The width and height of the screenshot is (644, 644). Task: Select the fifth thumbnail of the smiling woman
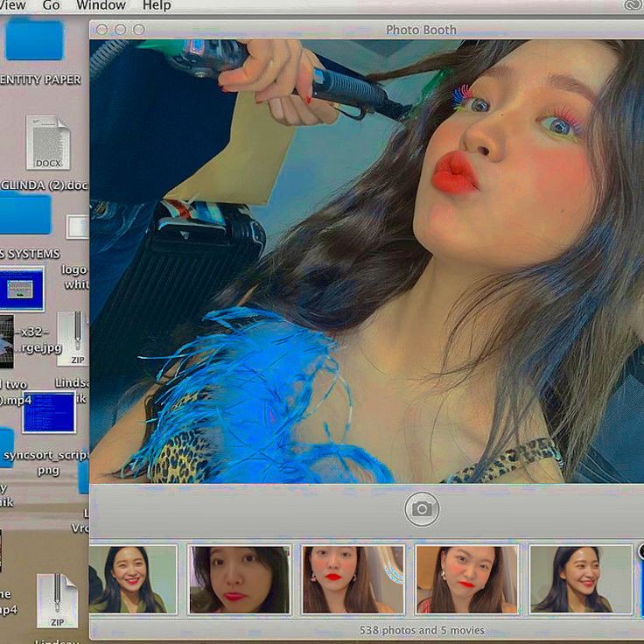click(x=581, y=579)
